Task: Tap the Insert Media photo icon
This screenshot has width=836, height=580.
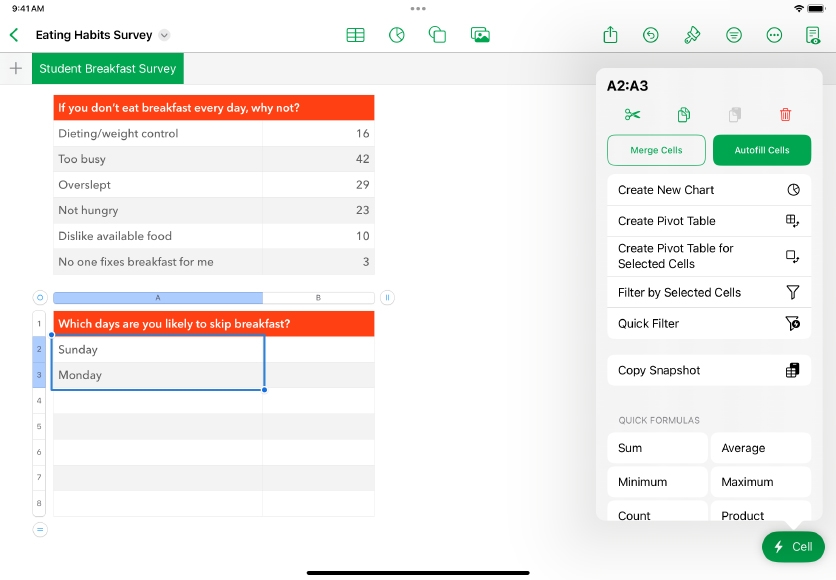Action: (x=480, y=35)
